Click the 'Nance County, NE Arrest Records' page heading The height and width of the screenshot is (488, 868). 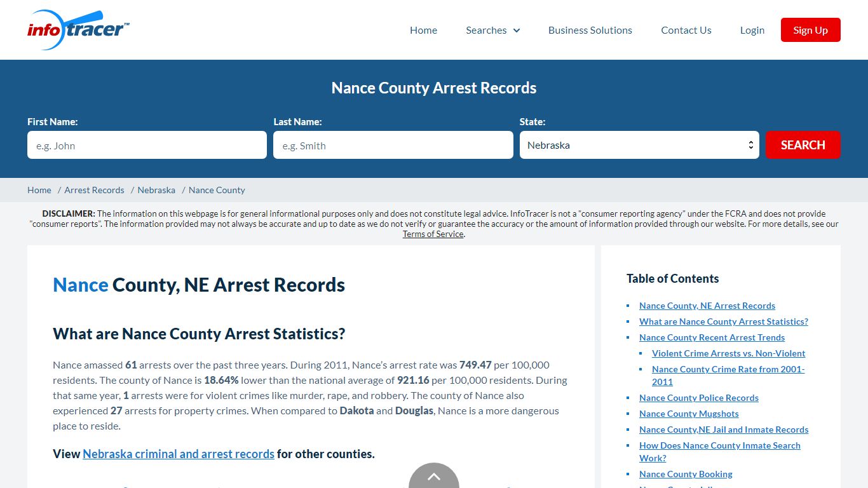[x=199, y=285]
